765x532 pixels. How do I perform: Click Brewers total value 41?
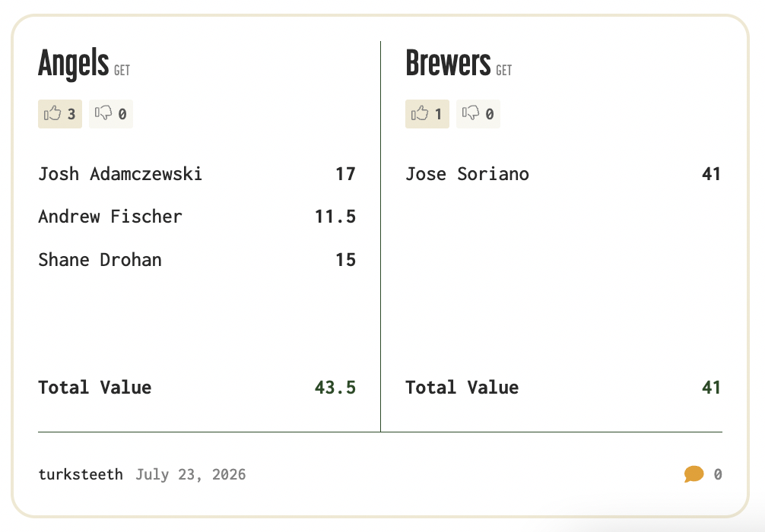(711, 388)
